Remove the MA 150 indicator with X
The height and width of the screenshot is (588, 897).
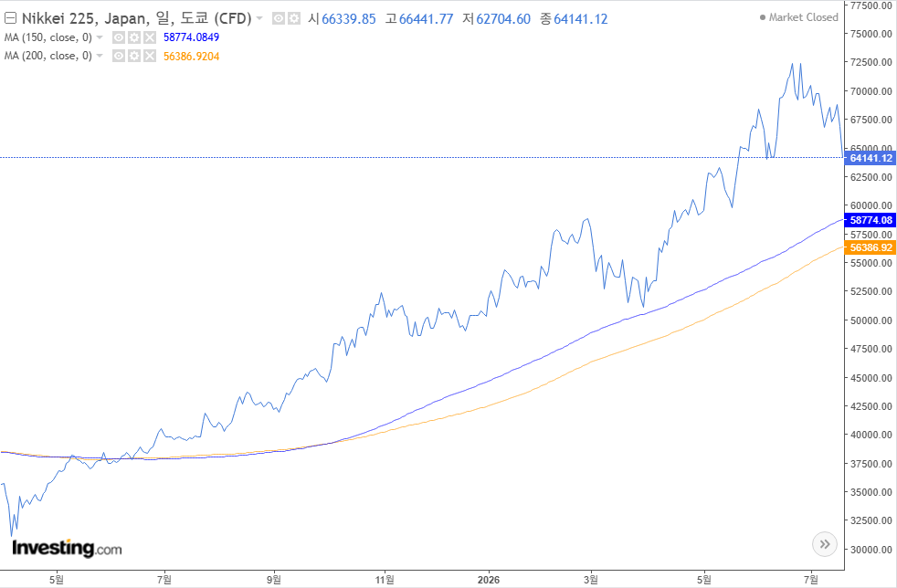149,37
